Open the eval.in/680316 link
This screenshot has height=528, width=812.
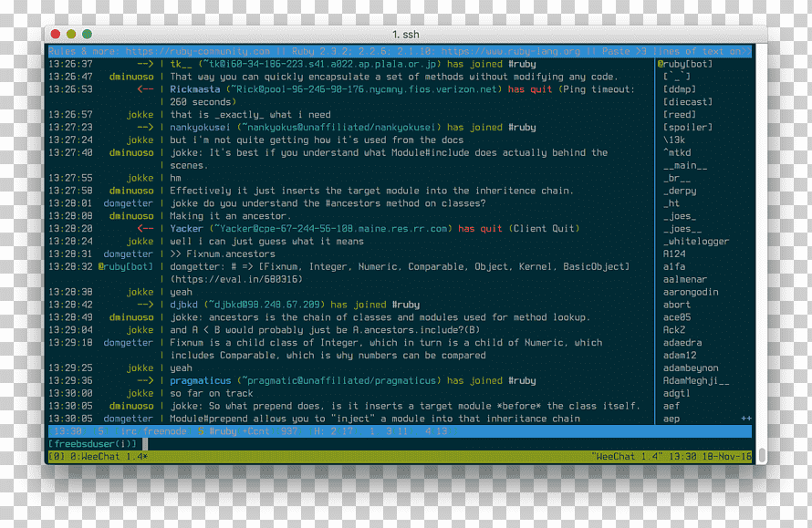coord(236,279)
